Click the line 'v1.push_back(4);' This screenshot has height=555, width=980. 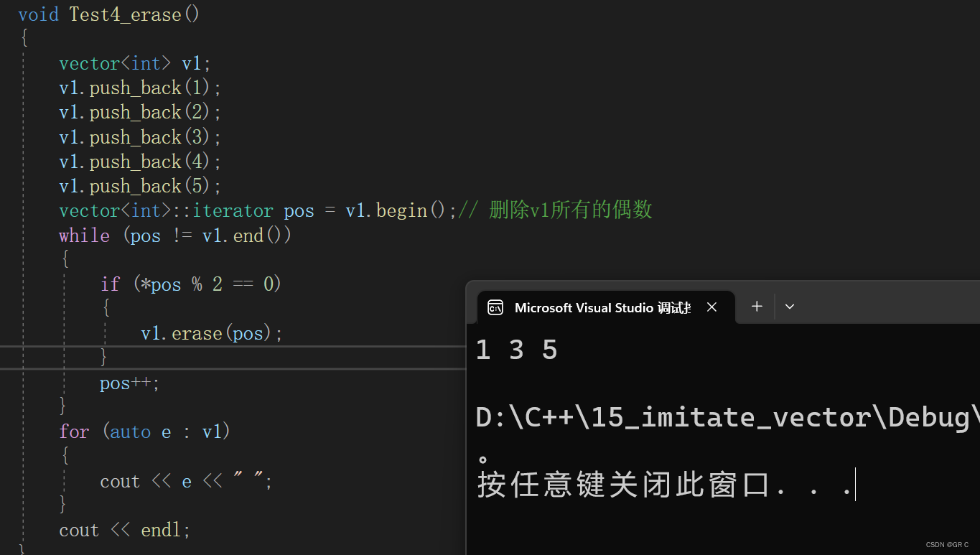[x=141, y=162]
